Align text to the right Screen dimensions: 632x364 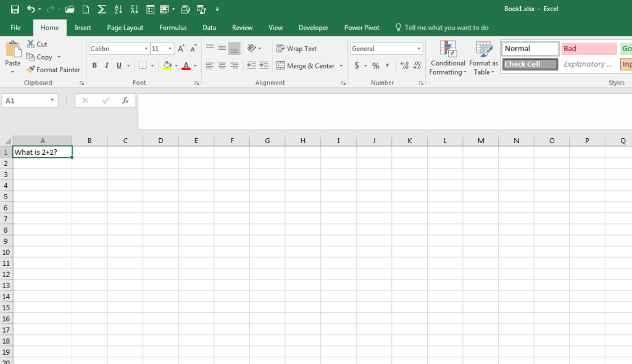point(235,65)
